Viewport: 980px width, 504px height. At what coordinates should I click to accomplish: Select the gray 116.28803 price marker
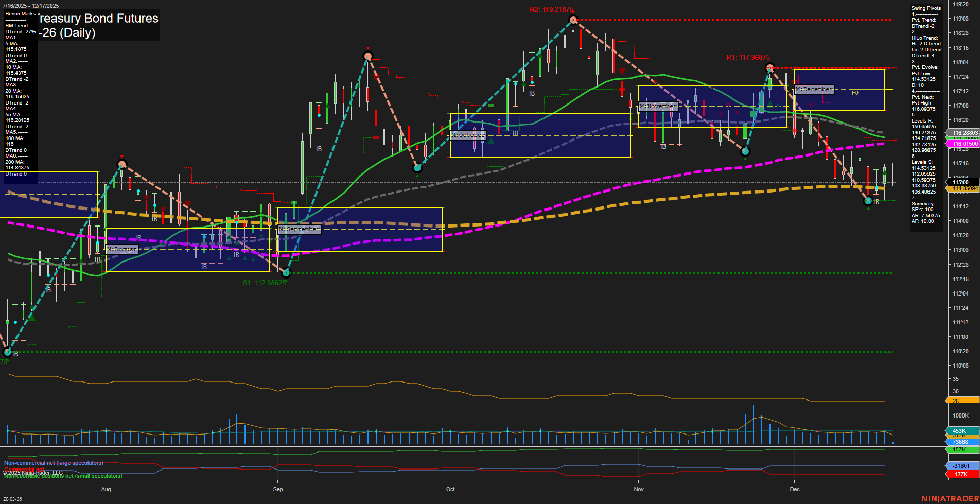pos(962,133)
